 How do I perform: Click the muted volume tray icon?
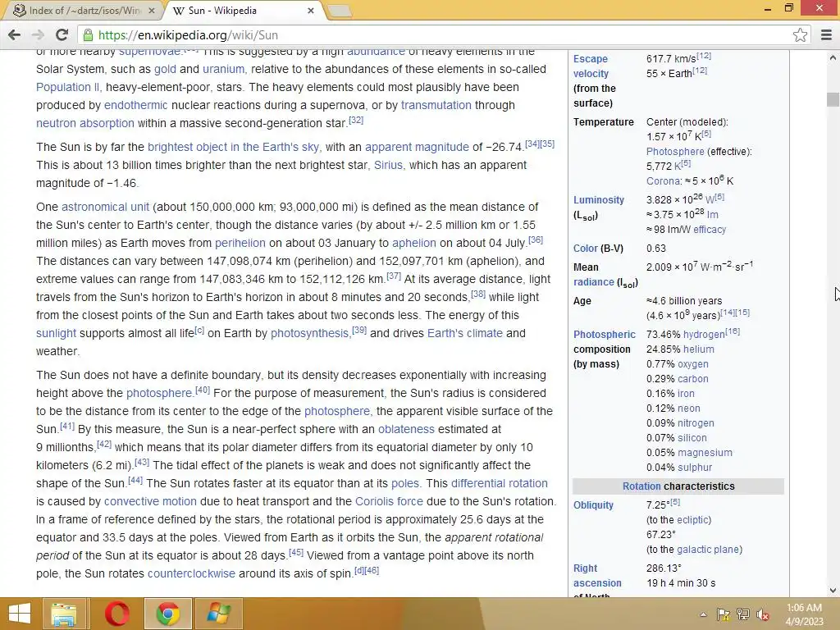[762, 614]
